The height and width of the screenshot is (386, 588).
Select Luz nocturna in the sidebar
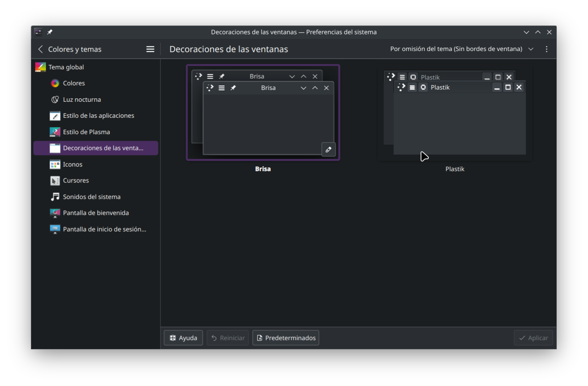click(x=96, y=99)
